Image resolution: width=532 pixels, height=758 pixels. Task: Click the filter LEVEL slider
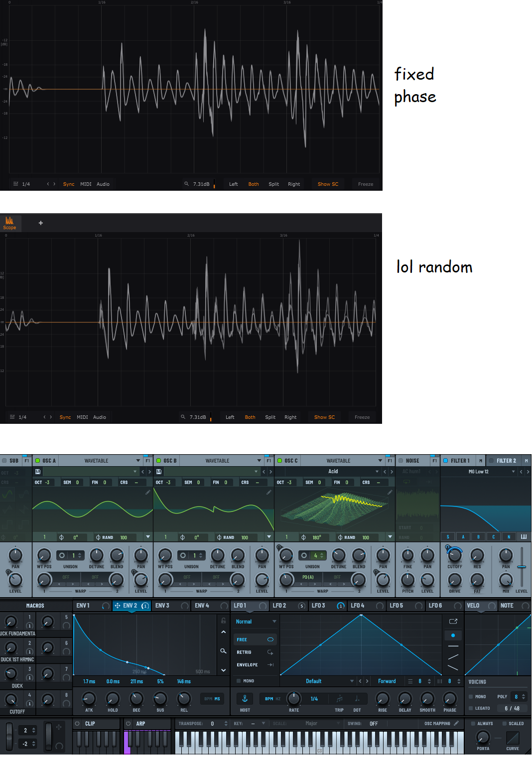(x=522, y=567)
